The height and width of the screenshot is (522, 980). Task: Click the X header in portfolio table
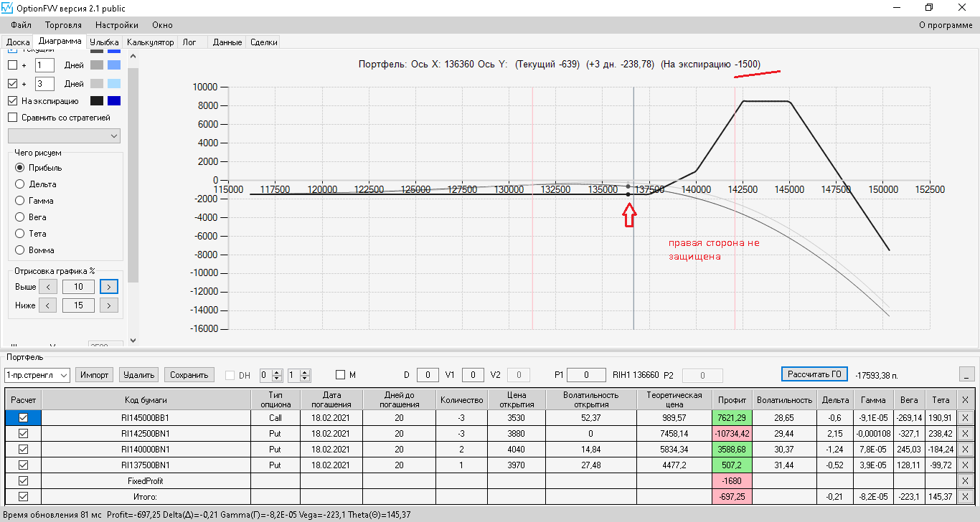(x=965, y=400)
